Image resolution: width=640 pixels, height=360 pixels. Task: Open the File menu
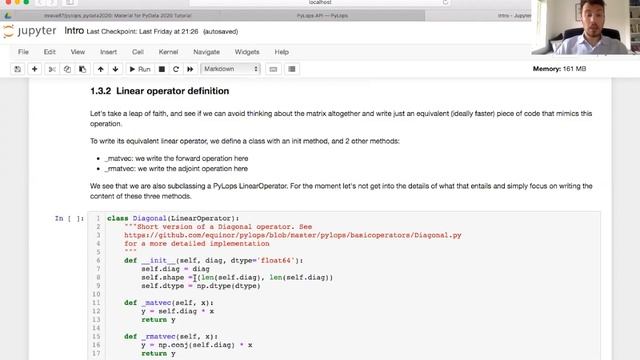(x=23, y=52)
